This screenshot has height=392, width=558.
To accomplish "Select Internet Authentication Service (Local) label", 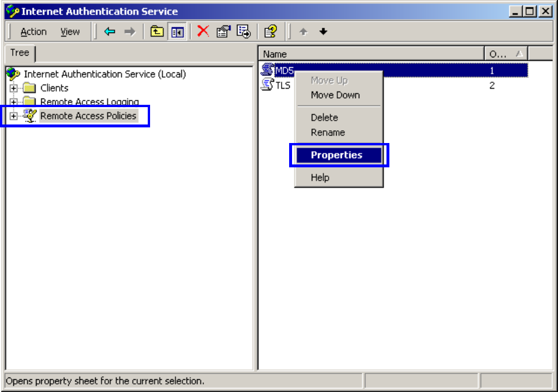I will [x=105, y=74].
